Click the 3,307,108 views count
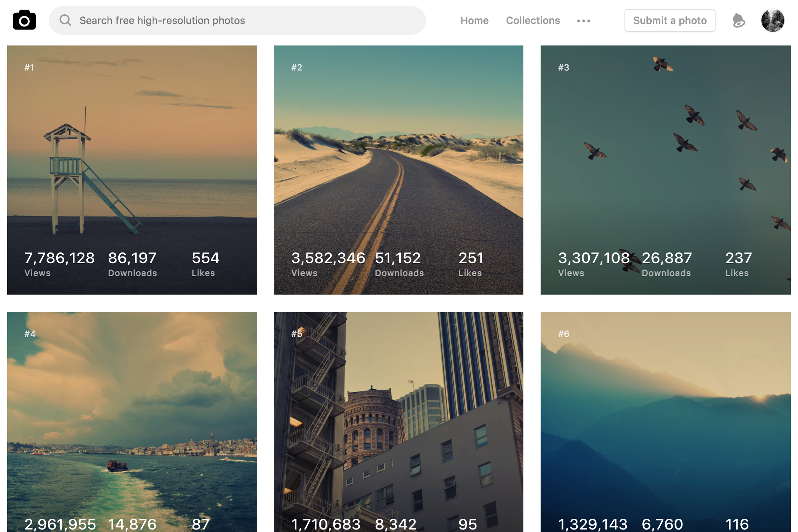Image resolution: width=798 pixels, height=532 pixels. [x=594, y=258]
